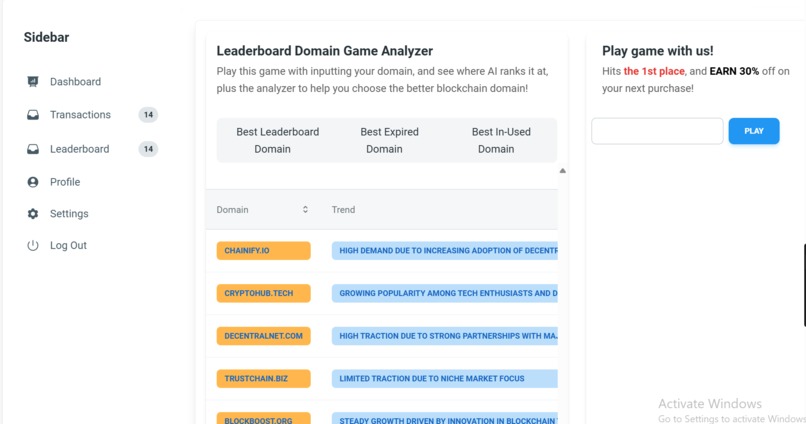Click the Transactions inbox icon
This screenshot has width=806, height=424.
click(x=33, y=115)
